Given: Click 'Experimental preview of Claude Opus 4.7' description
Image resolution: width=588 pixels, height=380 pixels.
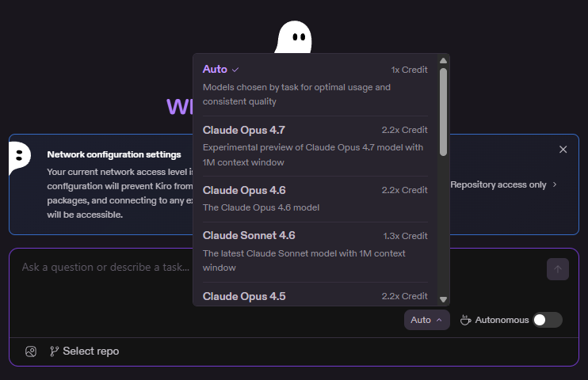Looking at the screenshot, I should [x=313, y=155].
